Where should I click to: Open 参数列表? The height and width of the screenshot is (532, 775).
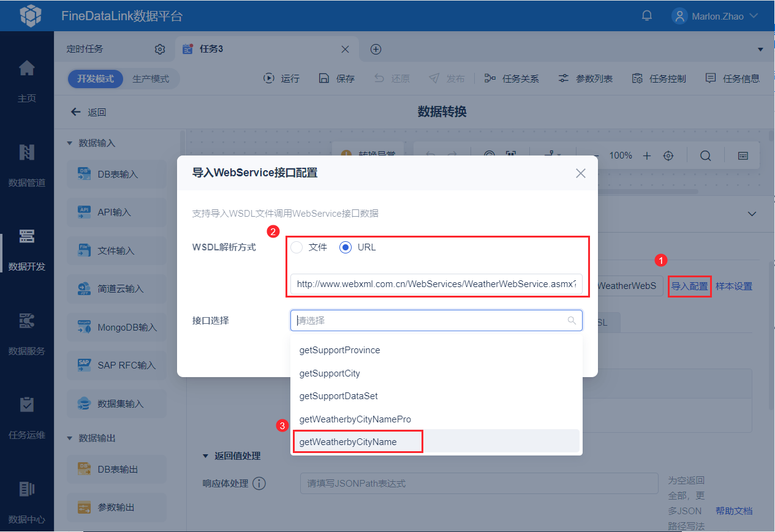tap(585, 78)
